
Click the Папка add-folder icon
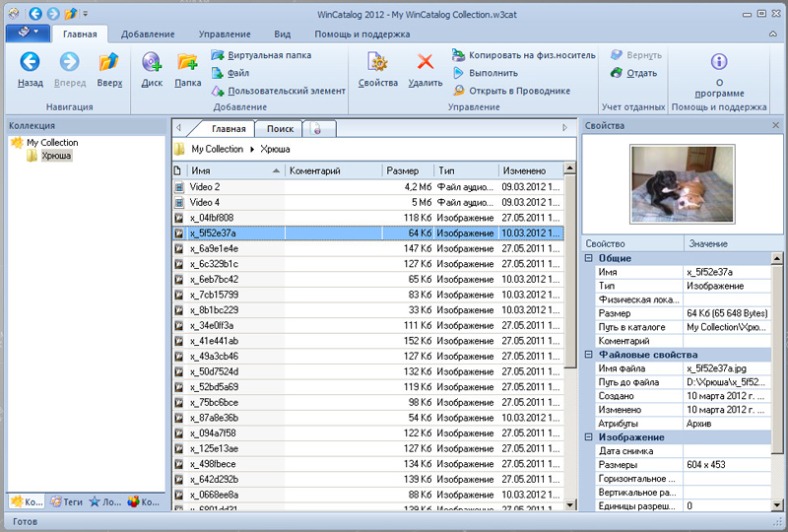pyautogui.click(x=187, y=63)
